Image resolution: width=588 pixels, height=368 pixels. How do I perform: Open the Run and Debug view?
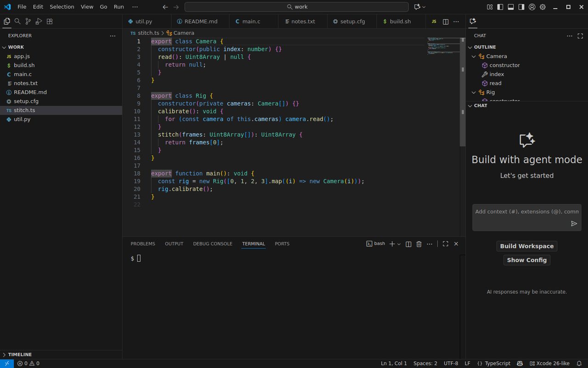point(39,21)
